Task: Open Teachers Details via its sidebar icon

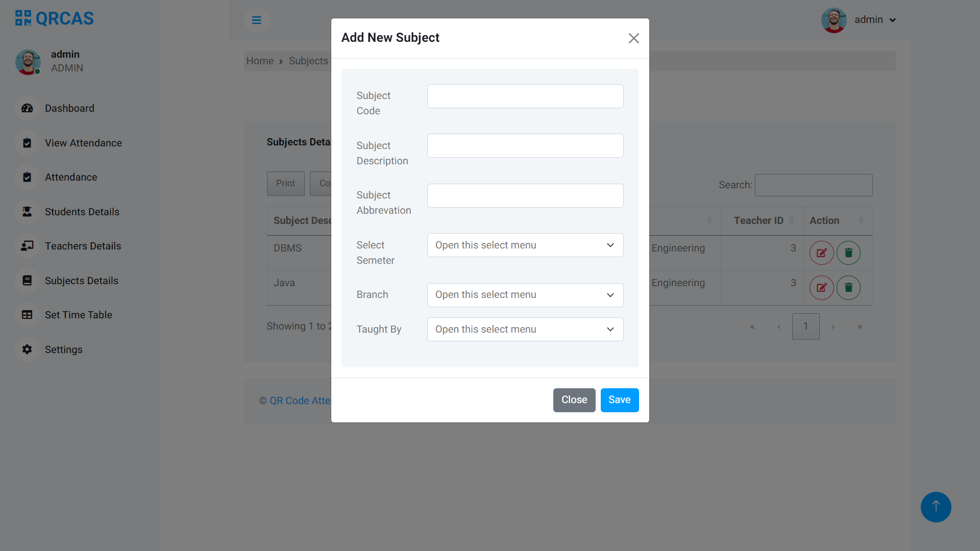Action: pyautogui.click(x=27, y=246)
